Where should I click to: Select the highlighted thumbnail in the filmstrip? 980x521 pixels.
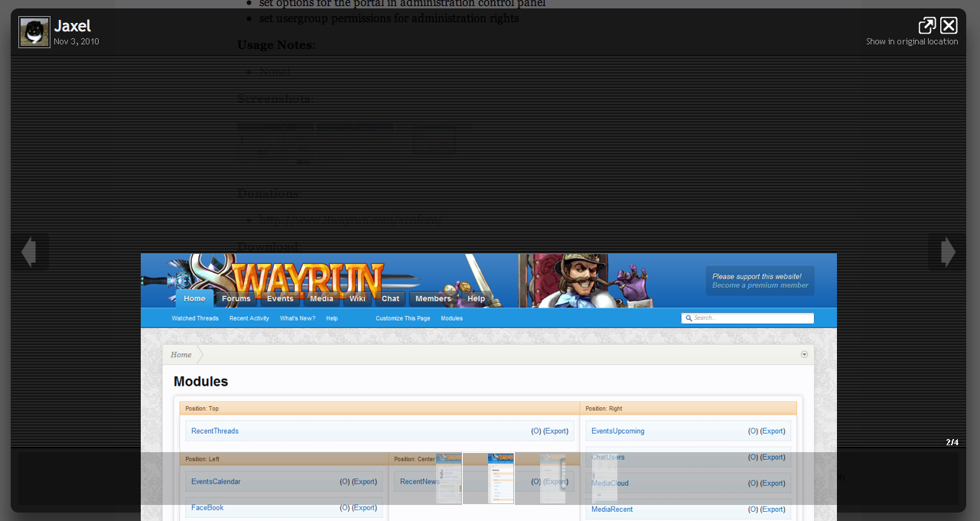488,478
